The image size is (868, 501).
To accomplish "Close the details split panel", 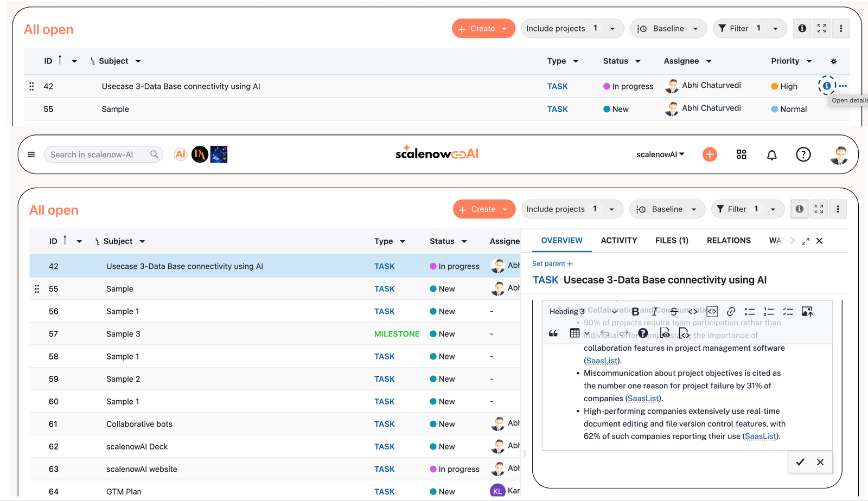I will (819, 241).
